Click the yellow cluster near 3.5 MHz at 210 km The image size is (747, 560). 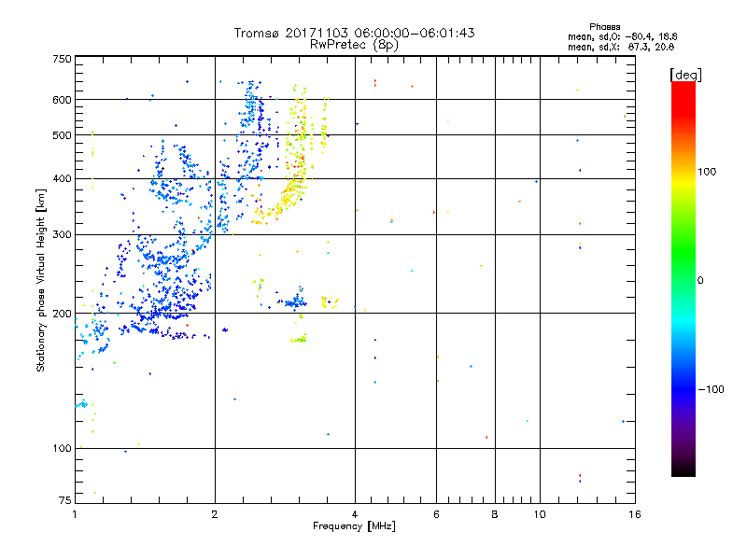(330, 301)
